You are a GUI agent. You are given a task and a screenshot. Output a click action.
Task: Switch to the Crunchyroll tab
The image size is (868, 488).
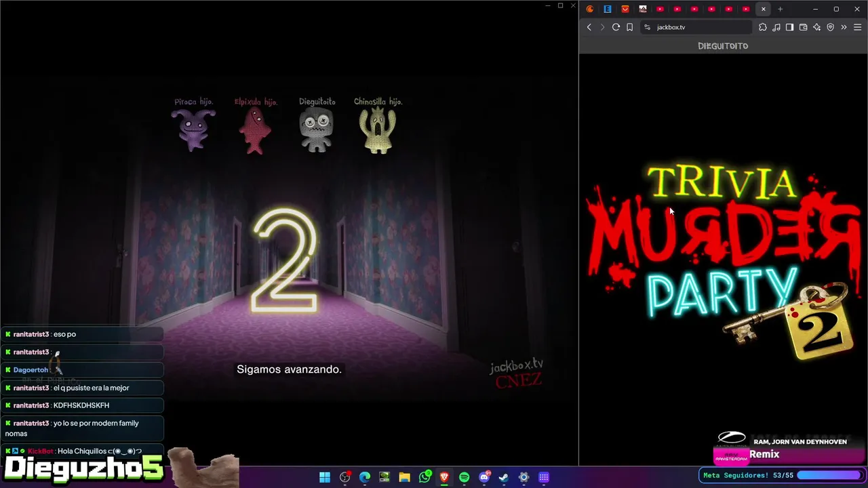point(590,9)
